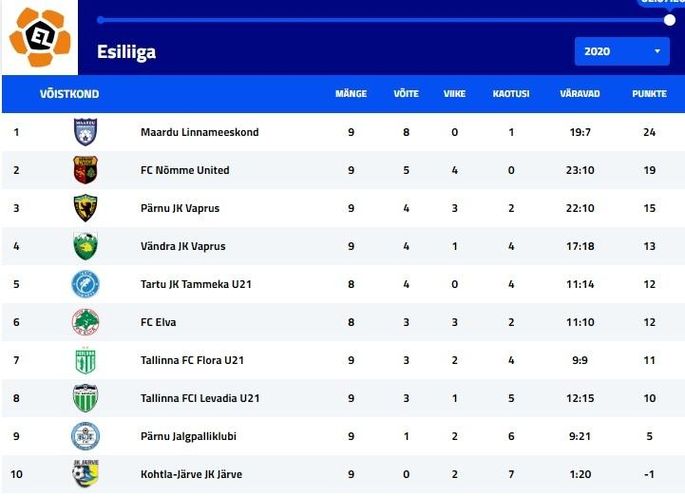
Task: Sort by the PUNKTE column header
Action: [x=649, y=93]
